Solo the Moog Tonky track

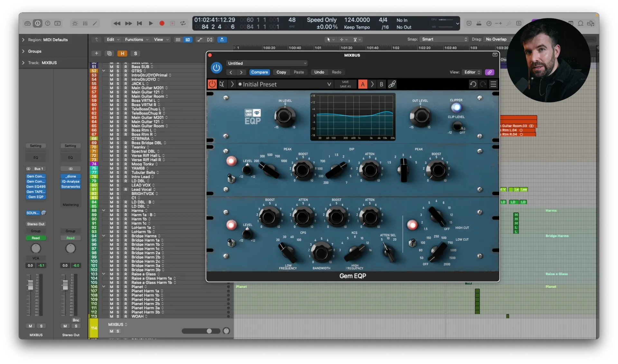[118, 164]
